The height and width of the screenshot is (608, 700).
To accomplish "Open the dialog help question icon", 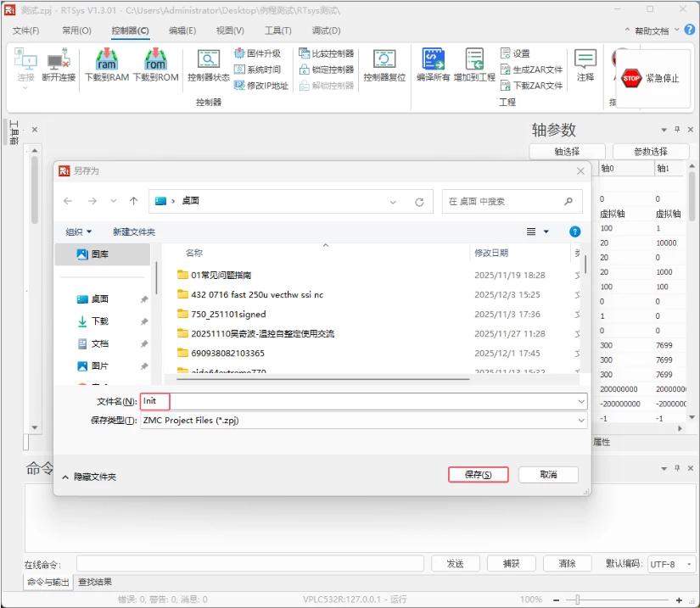I will (x=575, y=231).
